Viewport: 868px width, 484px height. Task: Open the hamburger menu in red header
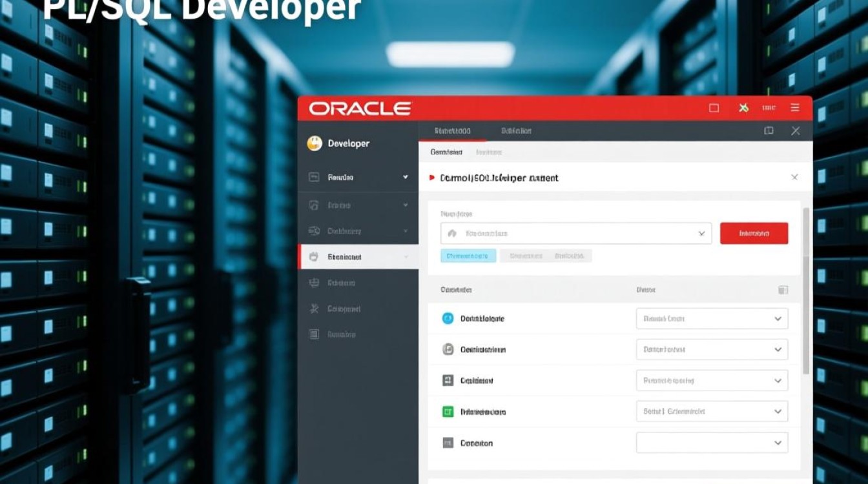tap(795, 108)
